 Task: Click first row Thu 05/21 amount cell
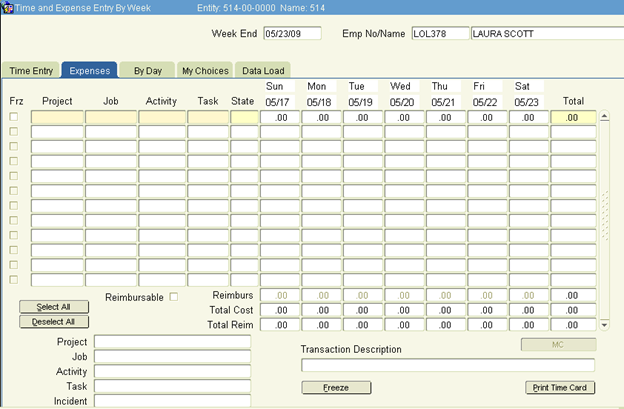(x=445, y=117)
